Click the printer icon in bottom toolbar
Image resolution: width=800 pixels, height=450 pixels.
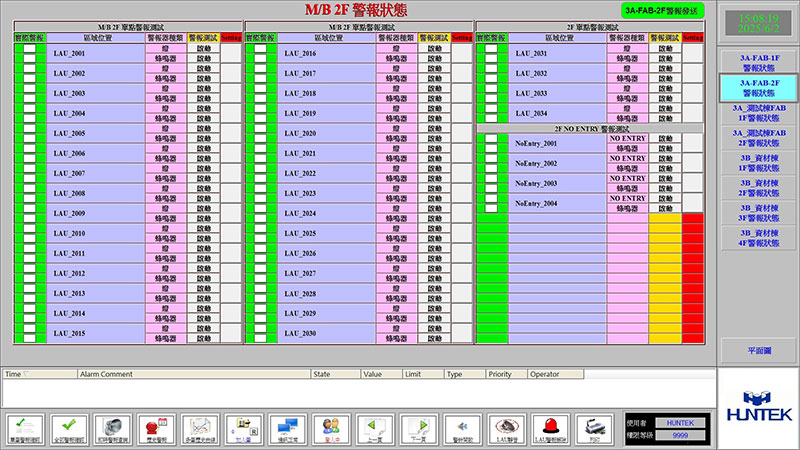pyautogui.click(x=595, y=427)
